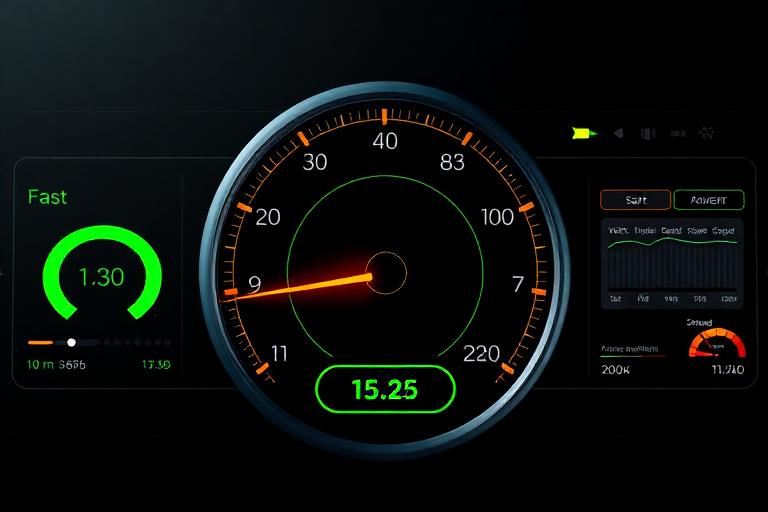Click the green arc gauge showing 1.30
This screenshot has height=512, width=768.
pos(102,272)
